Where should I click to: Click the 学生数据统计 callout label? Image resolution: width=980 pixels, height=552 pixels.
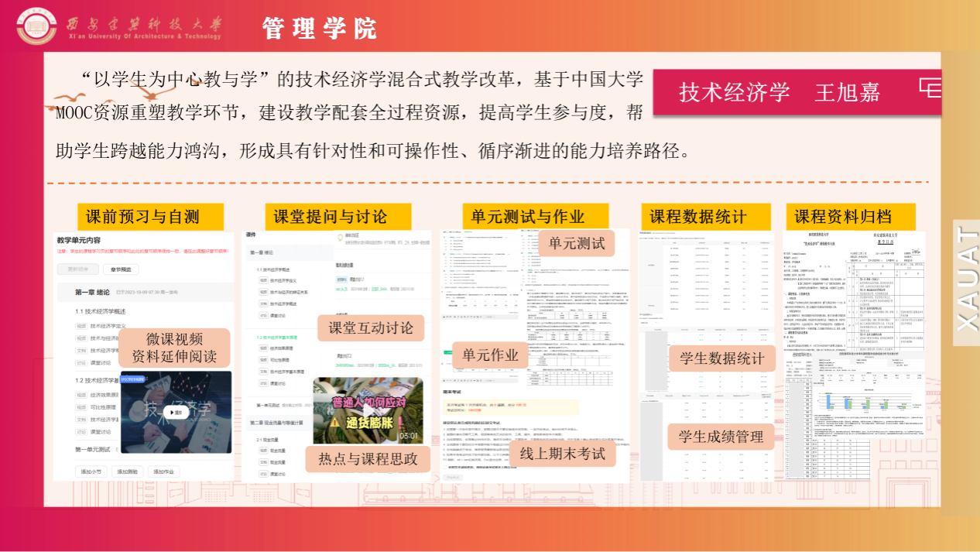click(x=721, y=358)
